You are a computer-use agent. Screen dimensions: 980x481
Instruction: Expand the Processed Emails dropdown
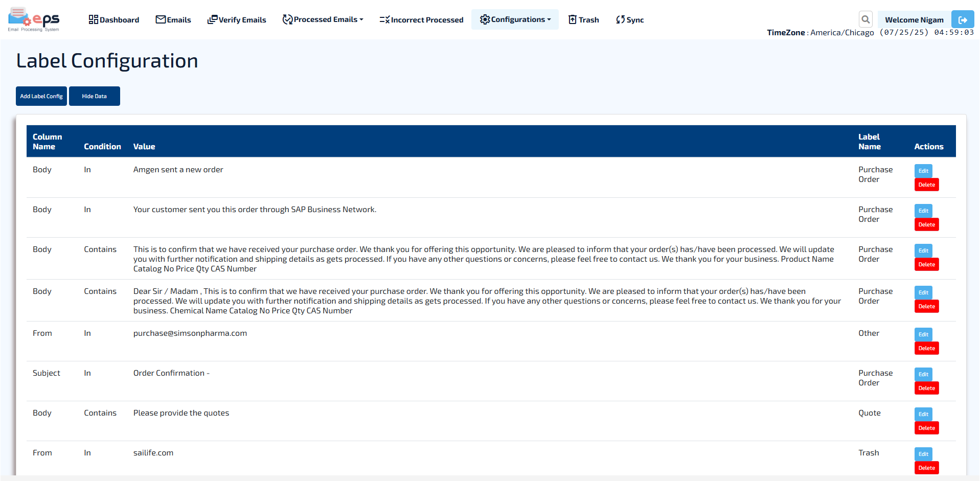coord(323,19)
